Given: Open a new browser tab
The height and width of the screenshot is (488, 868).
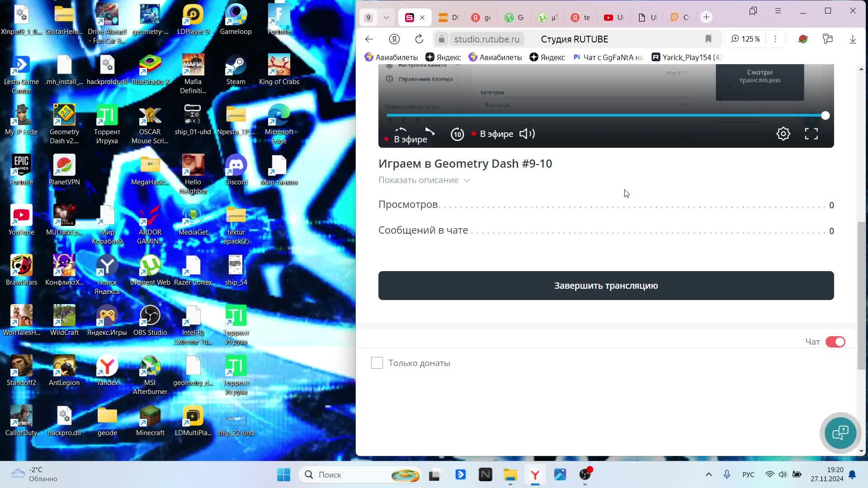Looking at the screenshot, I should pyautogui.click(x=706, y=18).
